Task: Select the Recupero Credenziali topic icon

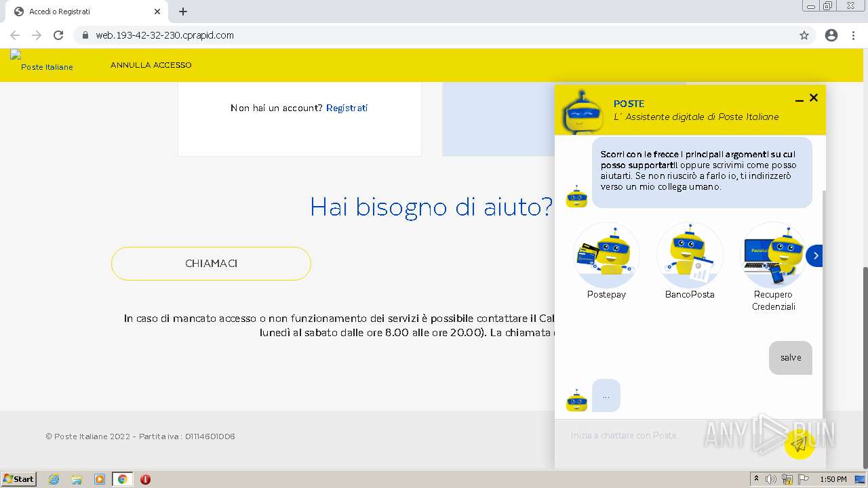Action: coord(773,255)
